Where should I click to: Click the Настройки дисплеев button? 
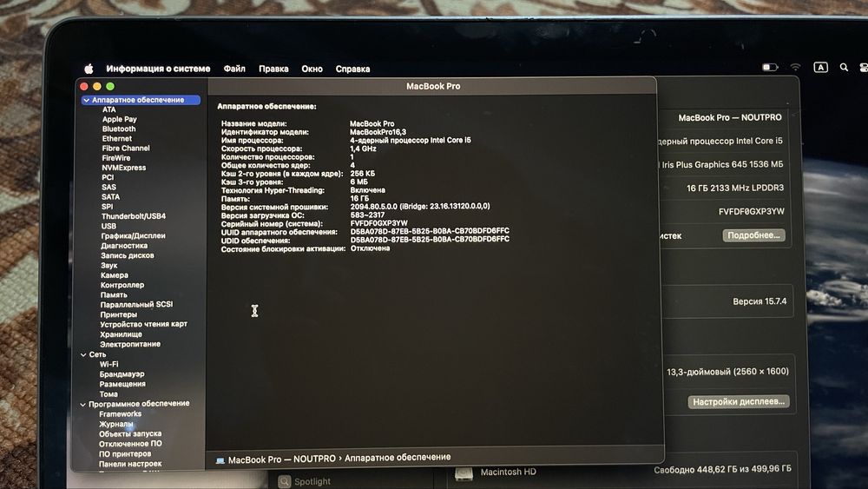[739, 401]
